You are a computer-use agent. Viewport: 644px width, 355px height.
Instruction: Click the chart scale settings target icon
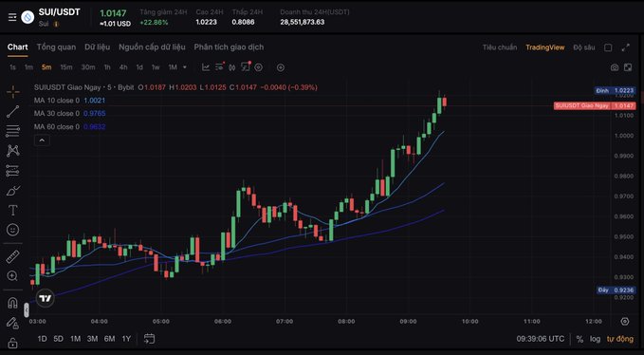[x=625, y=322]
